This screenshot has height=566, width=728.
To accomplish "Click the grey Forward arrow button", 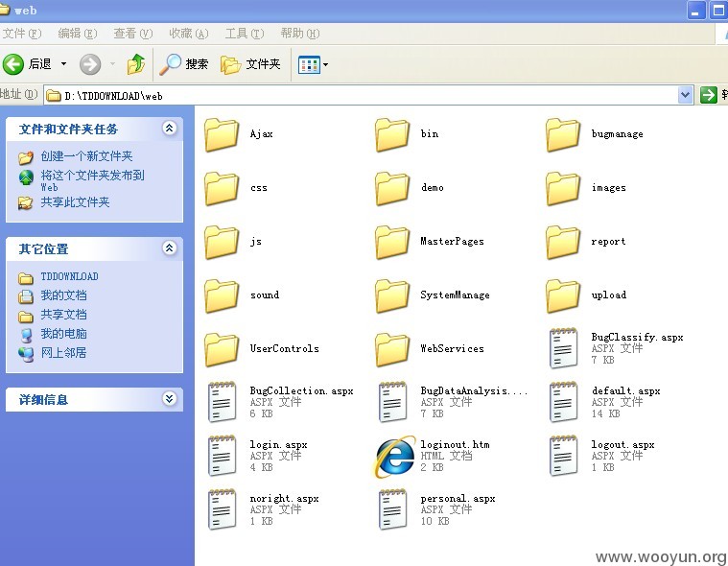I will click(90, 64).
